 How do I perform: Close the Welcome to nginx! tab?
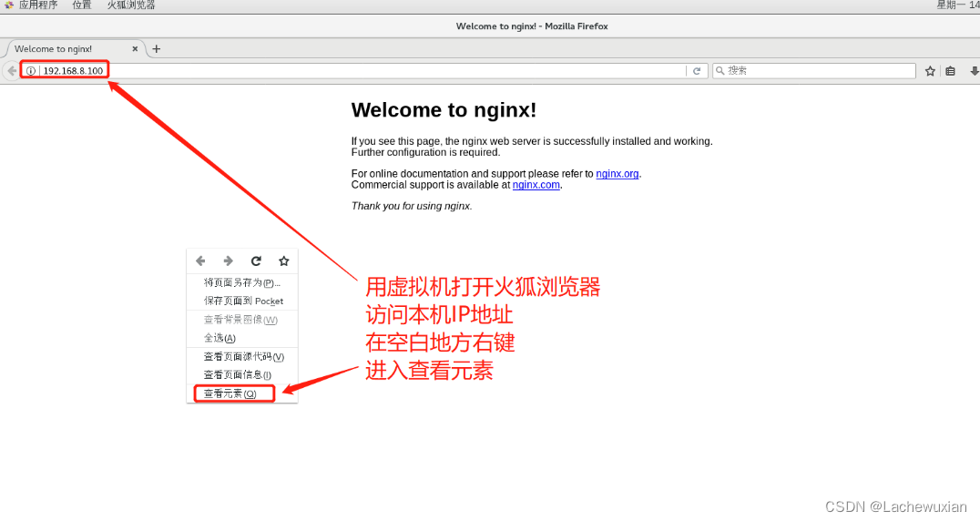click(135, 48)
